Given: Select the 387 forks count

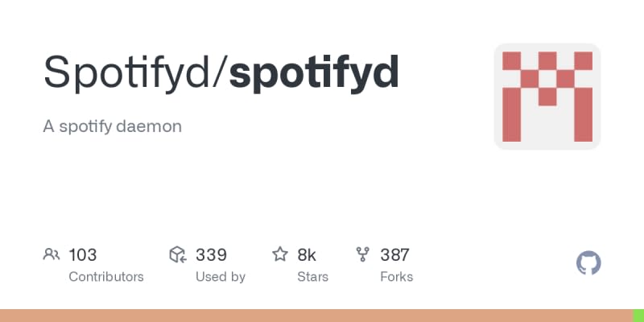Looking at the screenshot, I should coord(394,255).
